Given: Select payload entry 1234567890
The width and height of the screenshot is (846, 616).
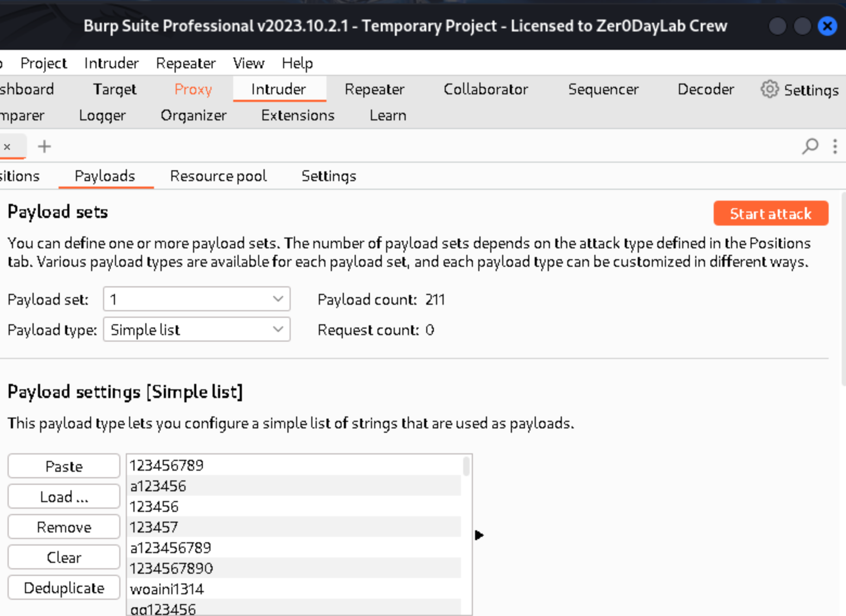Looking at the screenshot, I should (294, 568).
